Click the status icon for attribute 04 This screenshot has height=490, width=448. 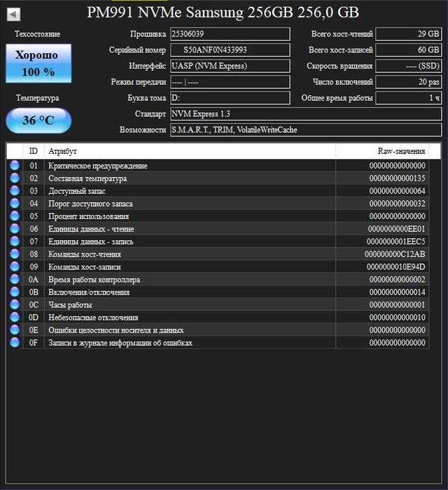(x=15, y=204)
